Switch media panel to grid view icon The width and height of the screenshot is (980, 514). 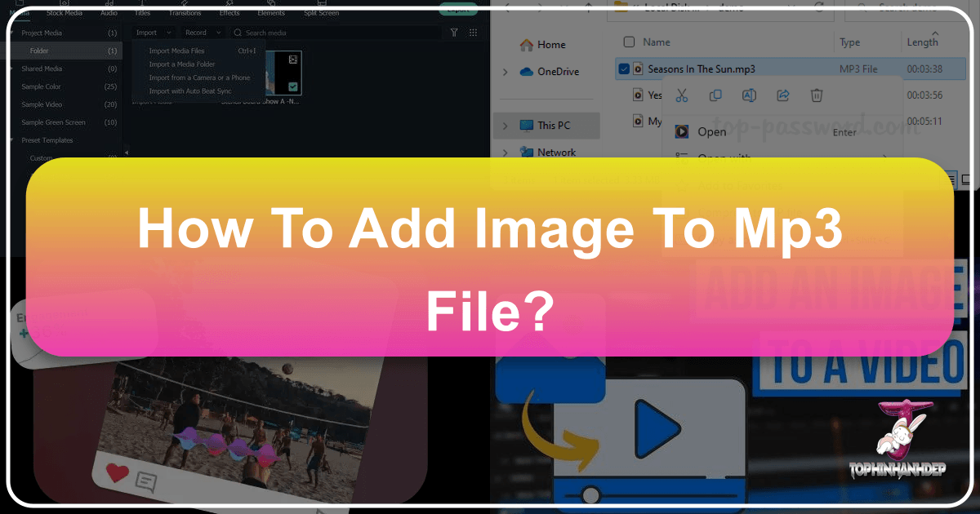coord(474,33)
